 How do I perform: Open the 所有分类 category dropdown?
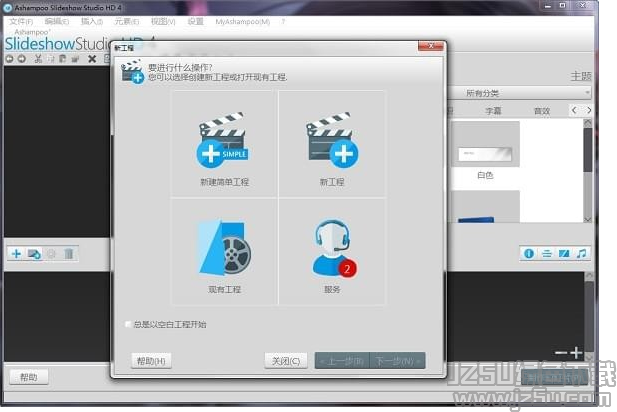(x=520, y=93)
